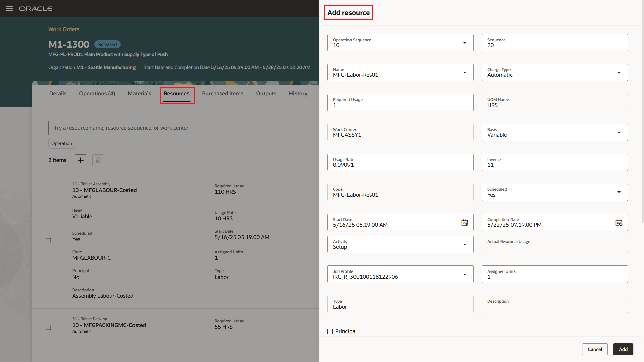Image resolution: width=644 pixels, height=362 pixels.
Task: Open the Completion Date calendar picker
Action: (619, 222)
